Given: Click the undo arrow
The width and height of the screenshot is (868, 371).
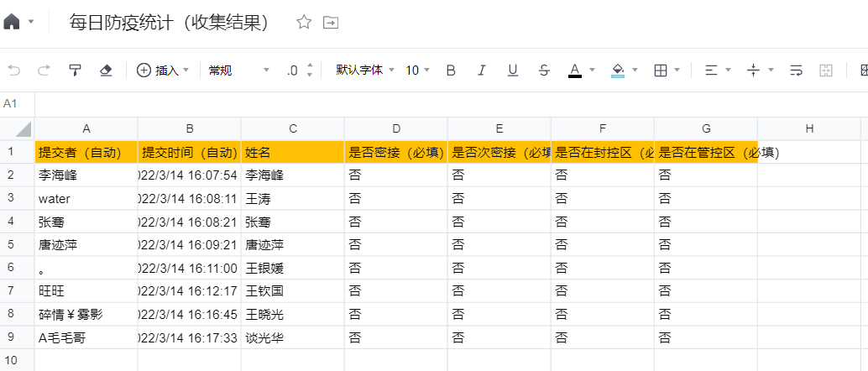Looking at the screenshot, I should click(x=13, y=71).
